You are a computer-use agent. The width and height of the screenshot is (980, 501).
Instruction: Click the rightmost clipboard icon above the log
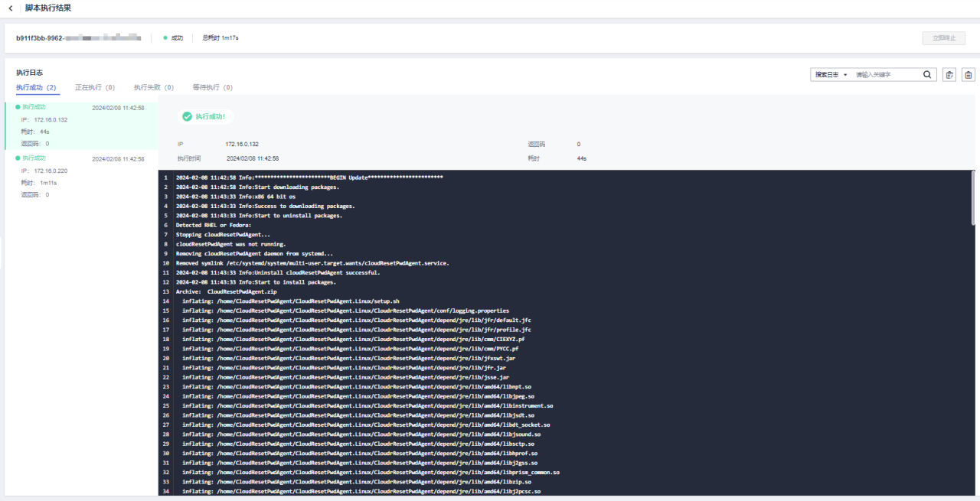[x=969, y=75]
